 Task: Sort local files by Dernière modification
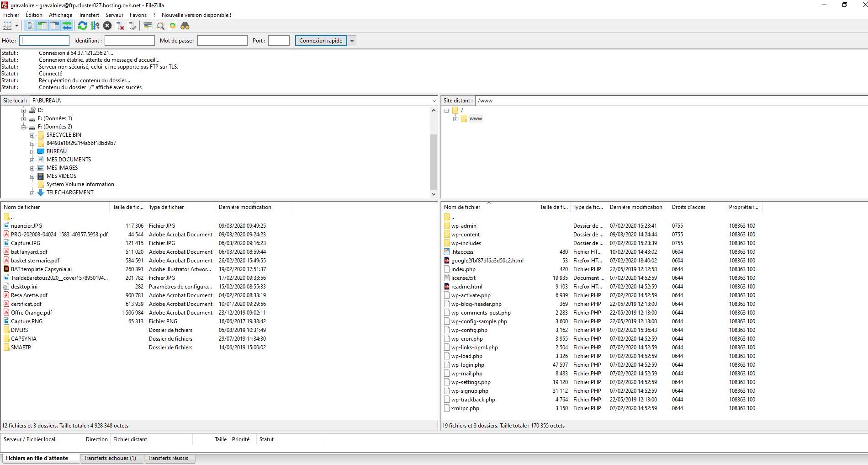pos(245,207)
